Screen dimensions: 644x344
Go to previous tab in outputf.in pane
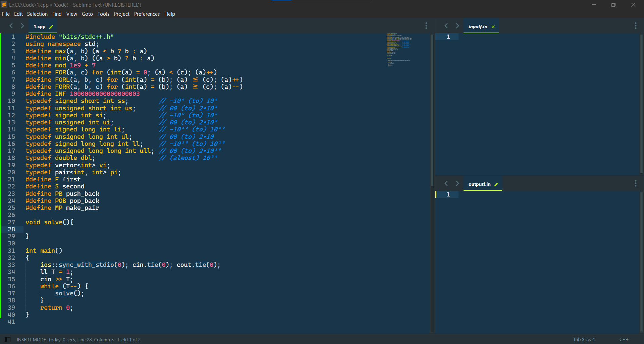click(x=446, y=183)
